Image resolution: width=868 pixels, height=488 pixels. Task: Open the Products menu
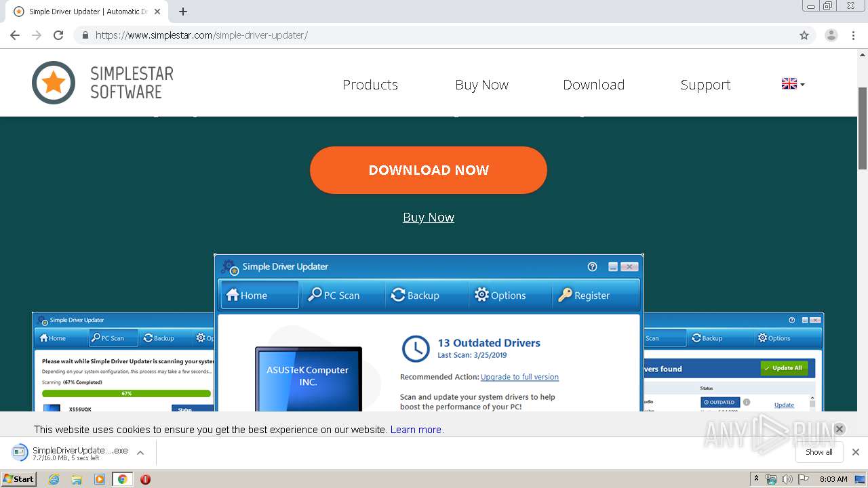pyautogui.click(x=370, y=85)
